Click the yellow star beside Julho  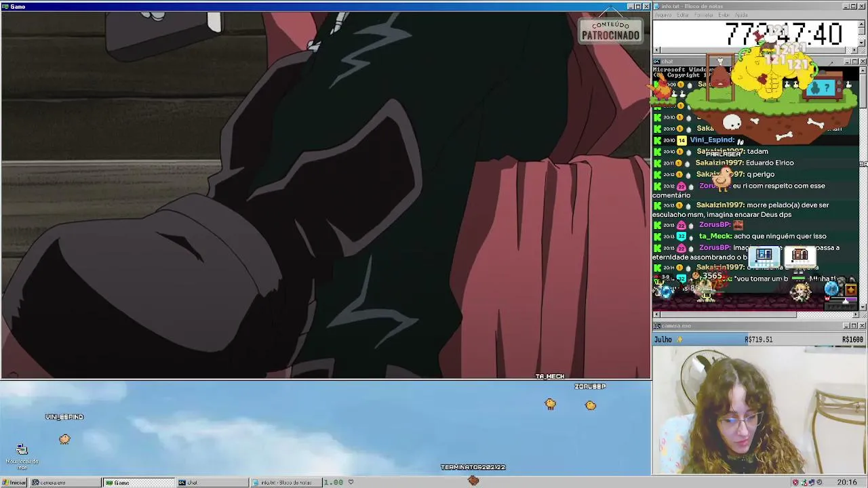pos(679,340)
